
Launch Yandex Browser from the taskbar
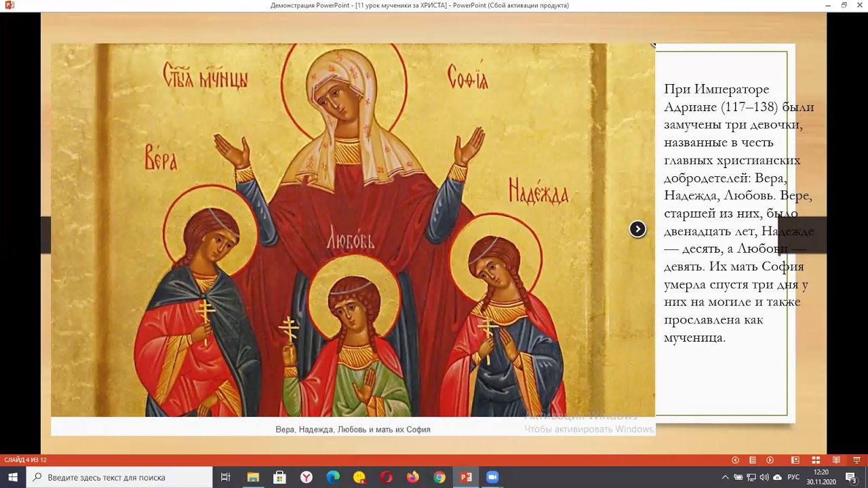tap(307, 477)
